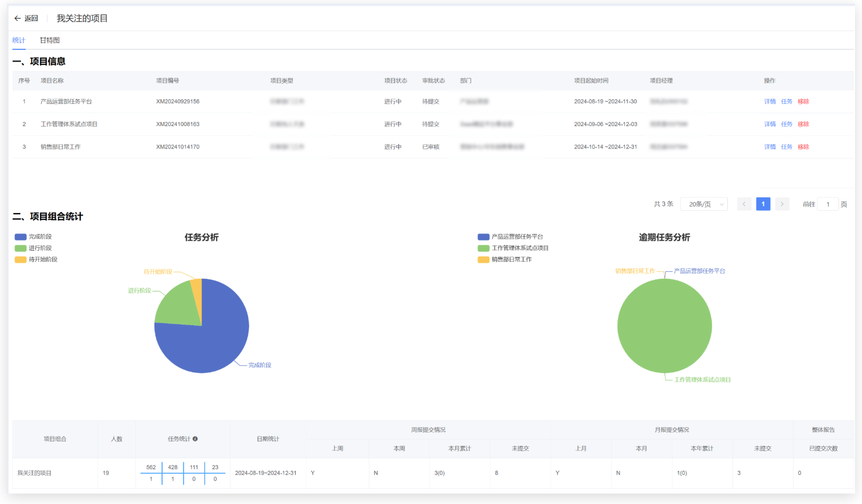This screenshot has height=504, width=862.
Task: Open 详情 for 产品运营部任务平台 project
Action: 770,102
